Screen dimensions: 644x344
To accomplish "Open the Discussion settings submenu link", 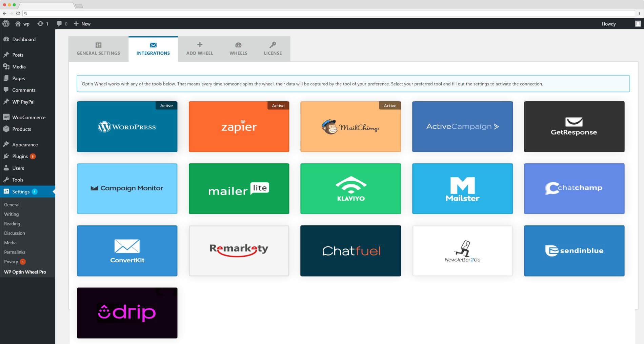I will click(15, 233).
